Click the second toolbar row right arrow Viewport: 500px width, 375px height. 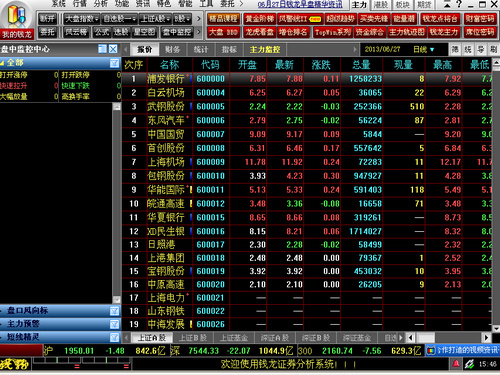click(x=199, y=32)
